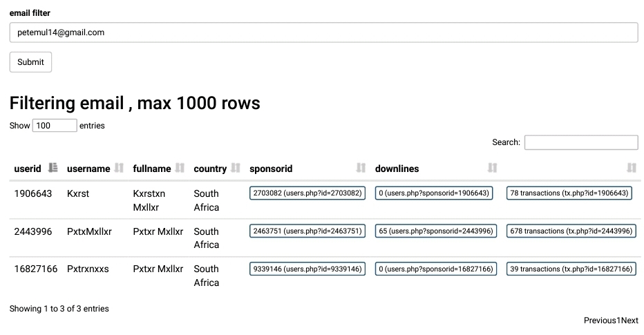Sort the last unnamed transactions column
The width and height of the screenshot is (644, 335).
(x=631, y=168)
